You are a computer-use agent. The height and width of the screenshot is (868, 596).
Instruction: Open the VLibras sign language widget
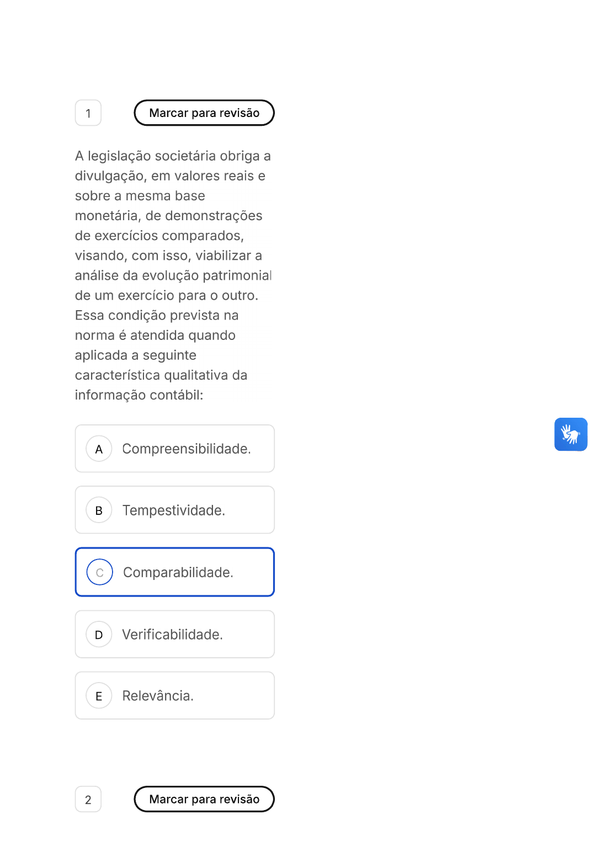(571, 434)
